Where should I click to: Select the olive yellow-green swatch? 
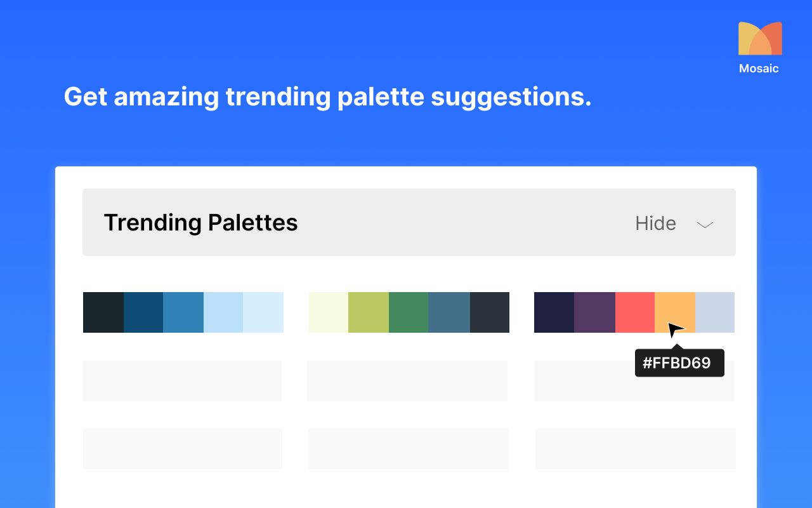[369, 312]
